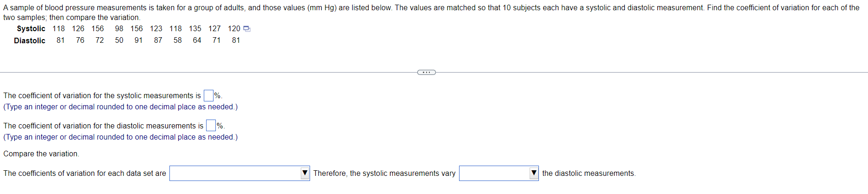Image resolution: width=868 pixels, height=194 pixels.
Task: Click the diastolic coefficient of variation box
Action: coord(211,126)
